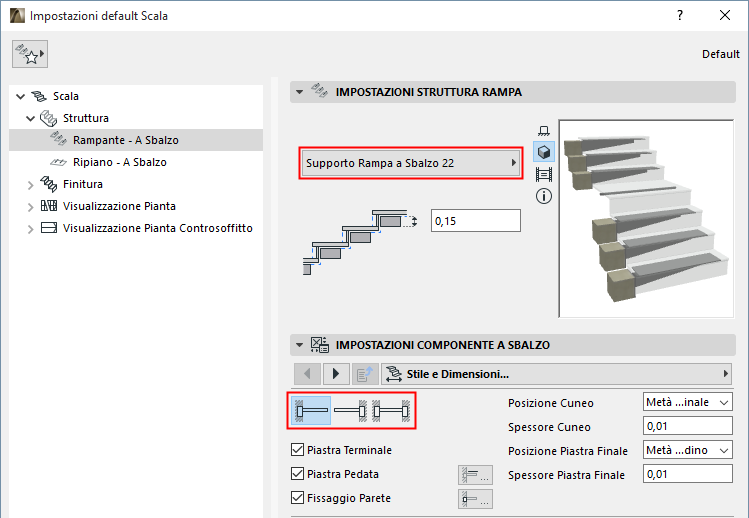Open Posizione Piastra Finale dropdown
Image resolution: width=749 pixels, height=518 pixels.
pos(687,450)
